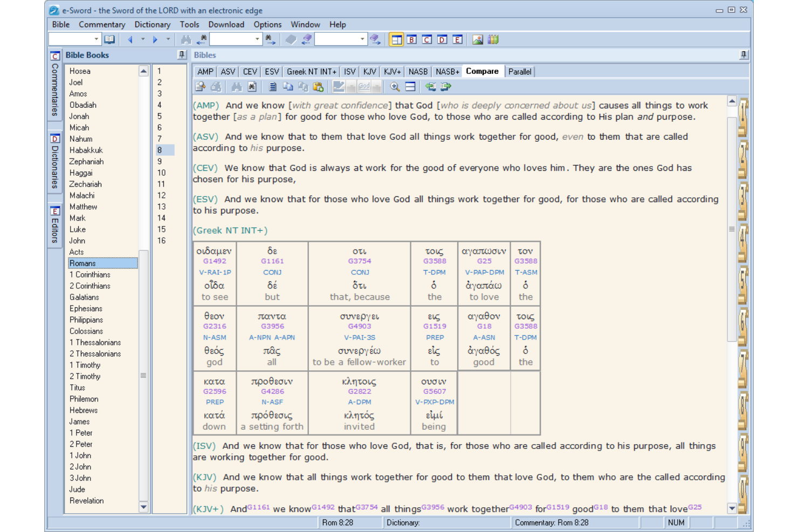
Task: Toggle the Bibles panel pin
Action: pyautogui.click(x=744, y=54)
